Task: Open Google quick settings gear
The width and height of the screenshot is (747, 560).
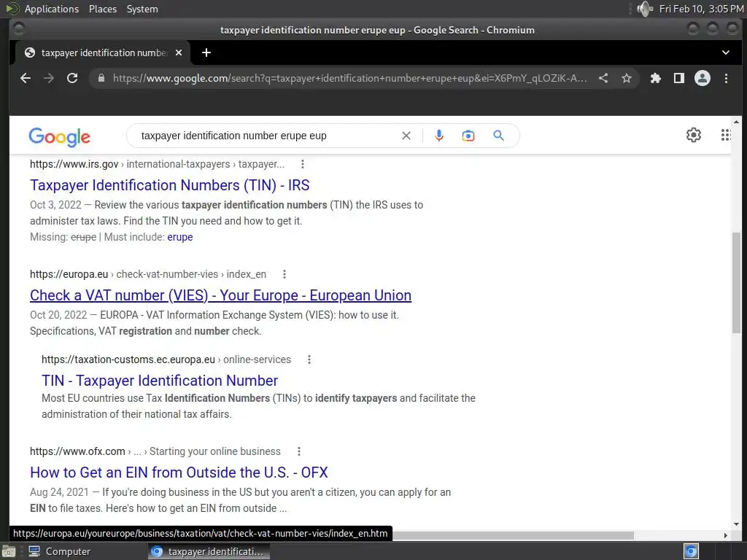Action: pos(694,135)
